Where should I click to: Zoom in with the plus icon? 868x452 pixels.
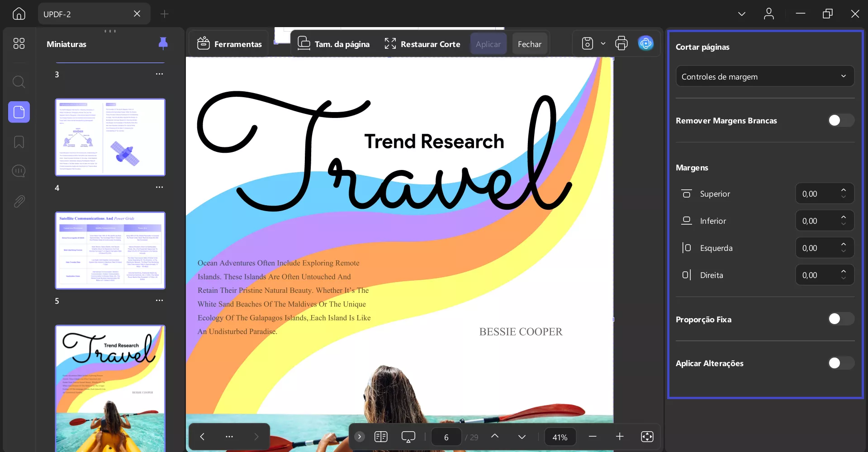[x=620, y=437]
